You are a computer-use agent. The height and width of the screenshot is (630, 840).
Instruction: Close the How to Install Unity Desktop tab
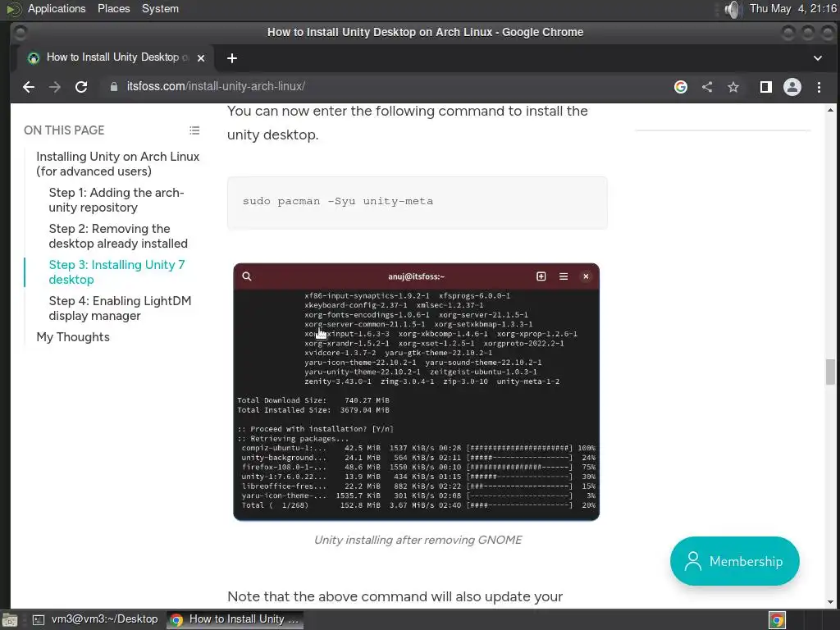click(201, 58)
